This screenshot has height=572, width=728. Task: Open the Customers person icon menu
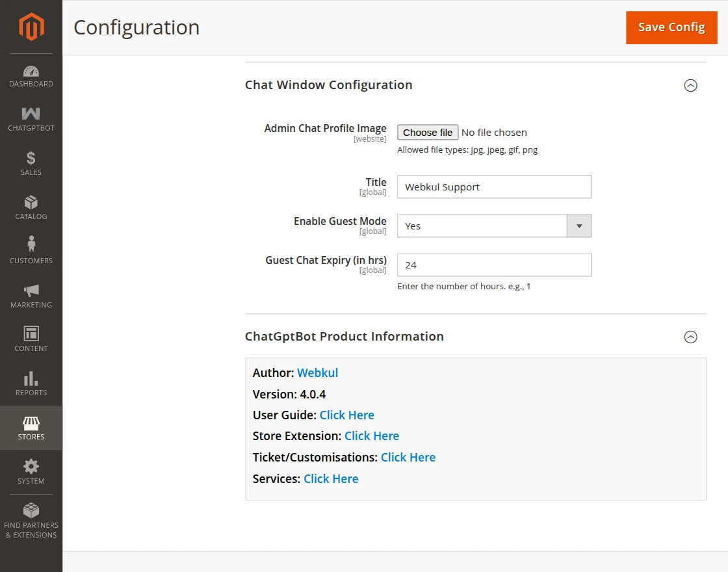click(x=31, y=252)
